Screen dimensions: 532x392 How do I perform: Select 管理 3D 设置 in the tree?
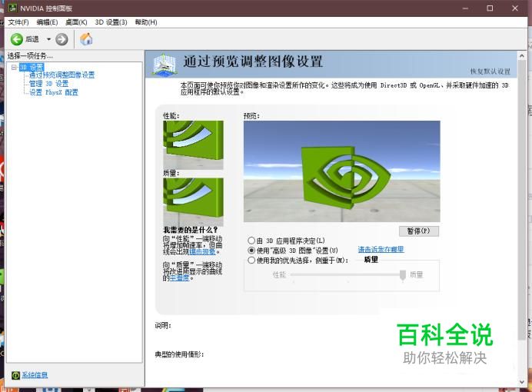click(x=48, y=84)
